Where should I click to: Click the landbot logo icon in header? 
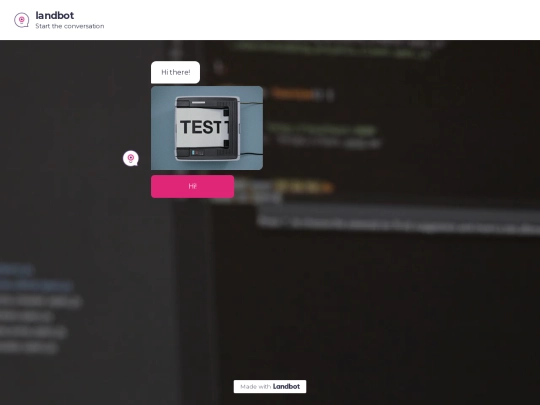21,20
